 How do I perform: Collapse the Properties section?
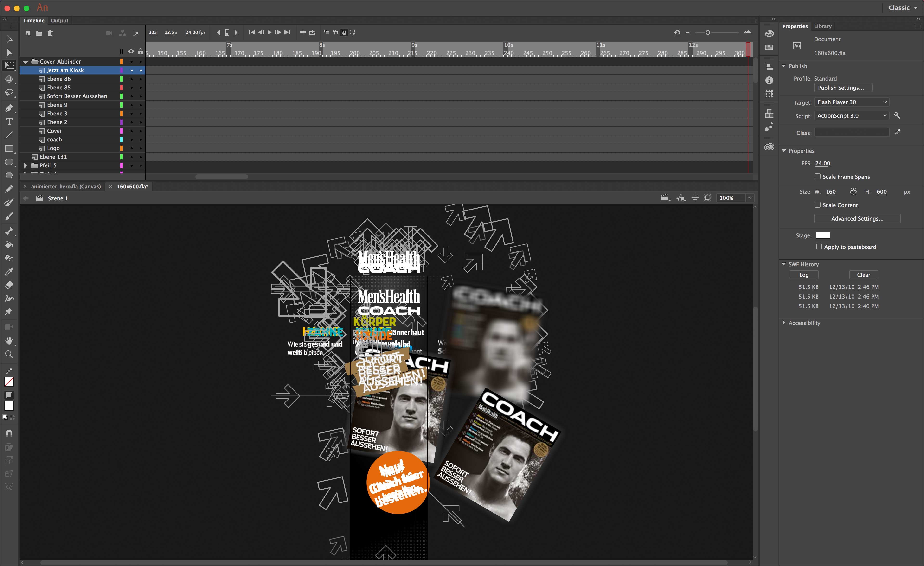pyautogui.click(x=783, y=151)
